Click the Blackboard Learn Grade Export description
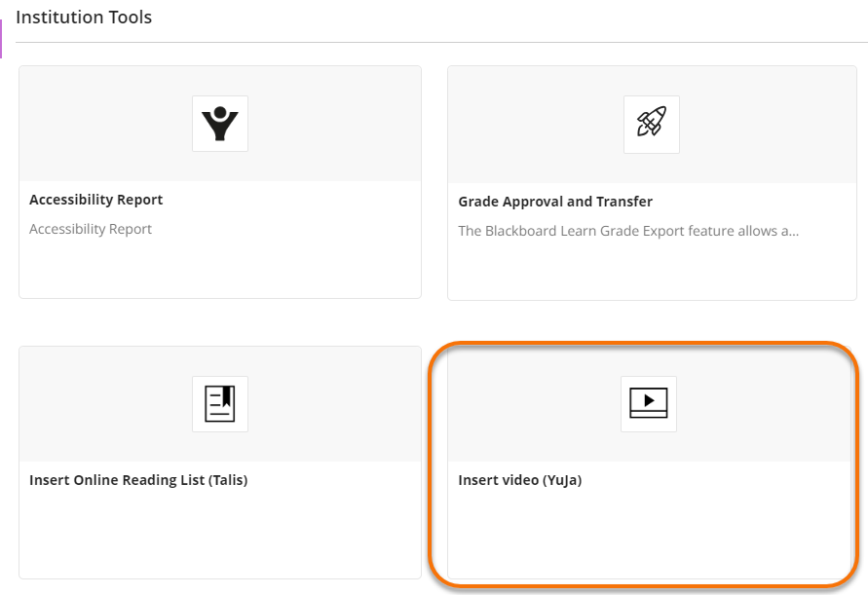 (628, 231)
